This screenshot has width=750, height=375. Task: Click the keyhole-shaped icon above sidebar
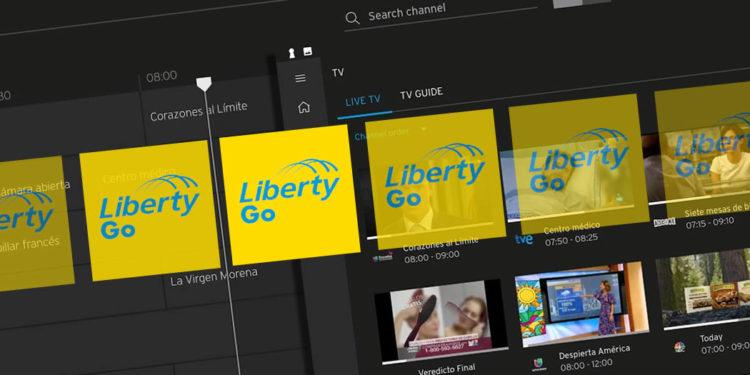tap(291, 53)
